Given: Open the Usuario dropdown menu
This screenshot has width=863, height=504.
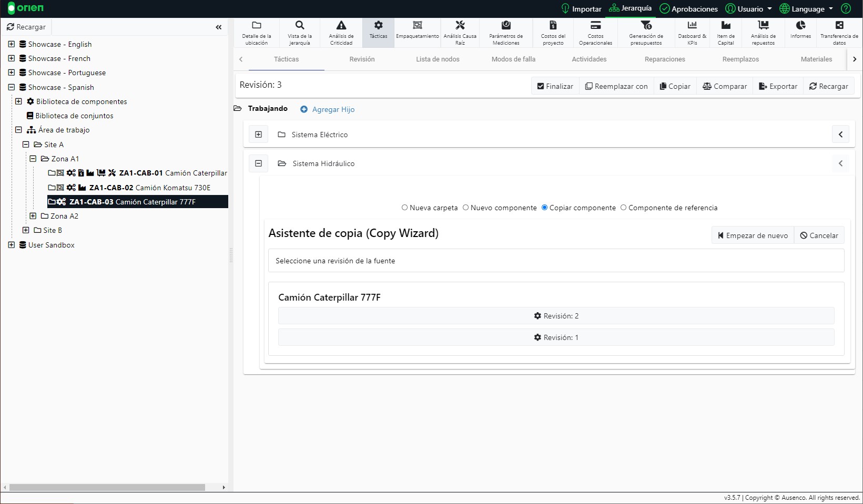Looking at the screenshot, I should point(748,9).
